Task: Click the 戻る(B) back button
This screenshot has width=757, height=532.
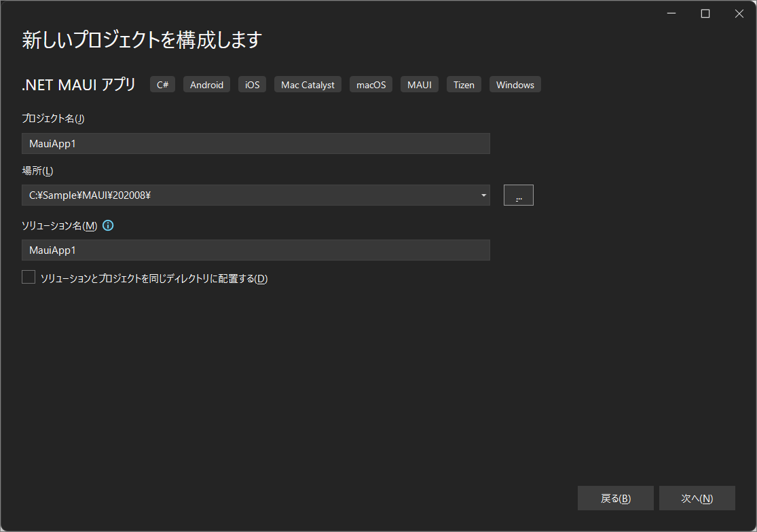Action: coord(616,498)
